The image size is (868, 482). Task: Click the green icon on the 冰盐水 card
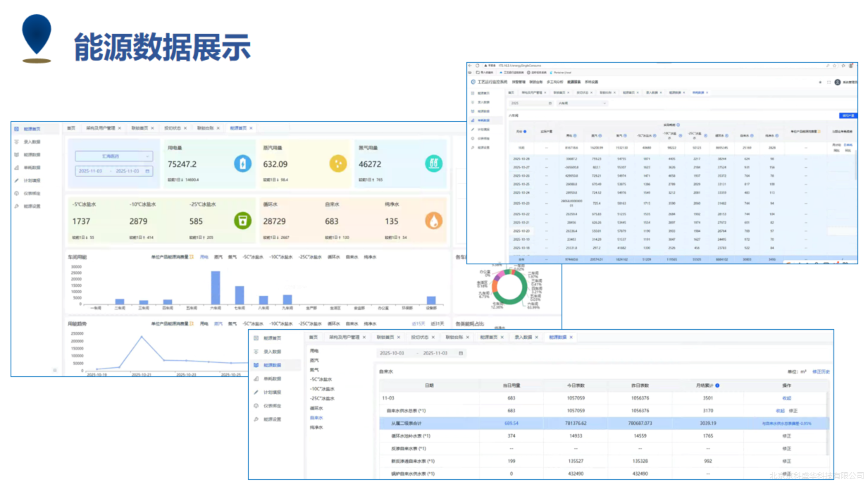pos(243,220)
